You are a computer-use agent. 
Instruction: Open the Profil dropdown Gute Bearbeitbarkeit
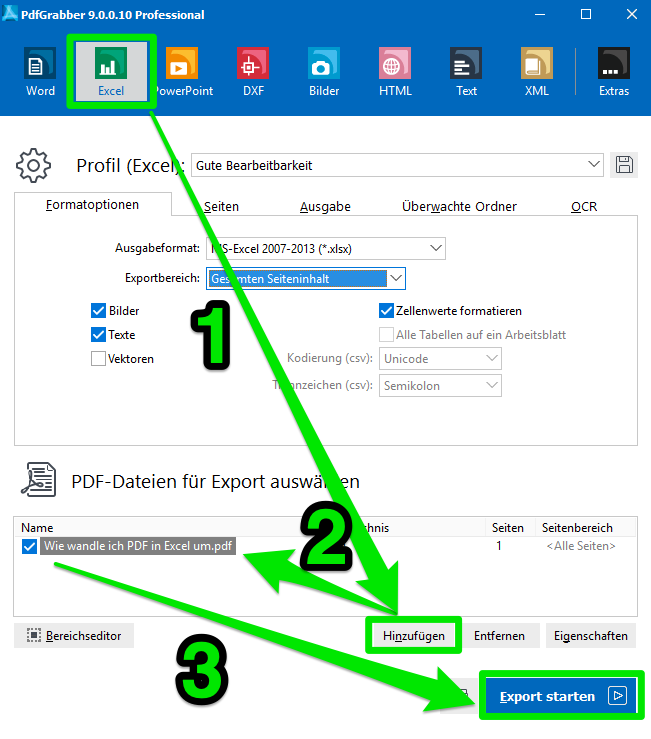click(x=397, y=165)
